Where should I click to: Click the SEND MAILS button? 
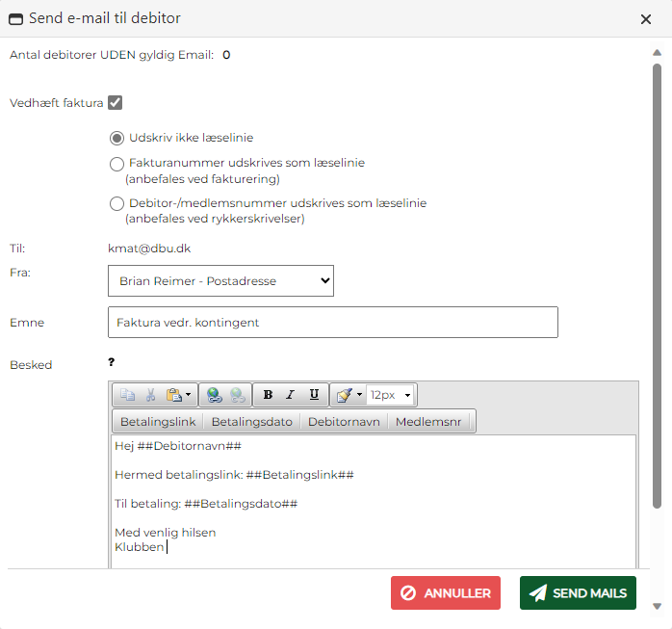[578, 593]
